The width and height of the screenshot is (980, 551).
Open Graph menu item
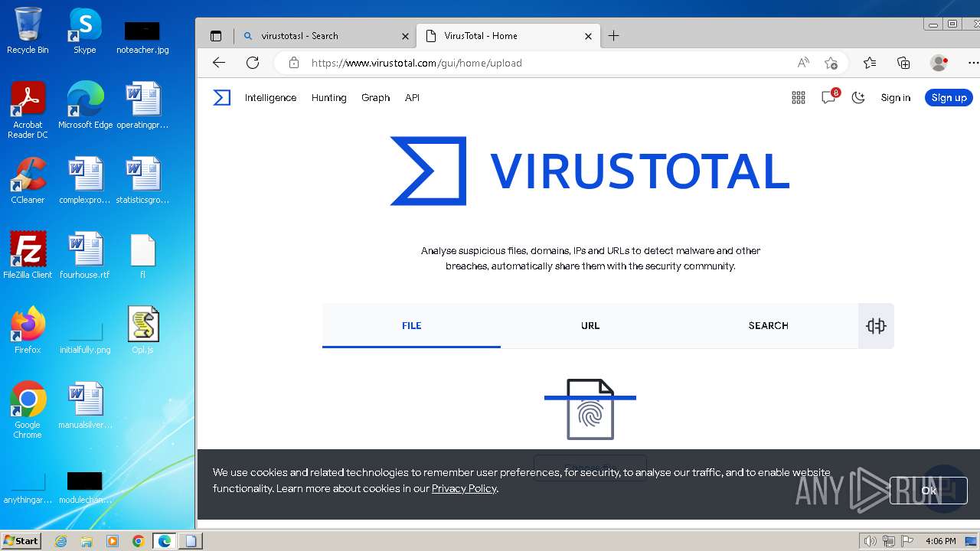[x=376, y=98]
